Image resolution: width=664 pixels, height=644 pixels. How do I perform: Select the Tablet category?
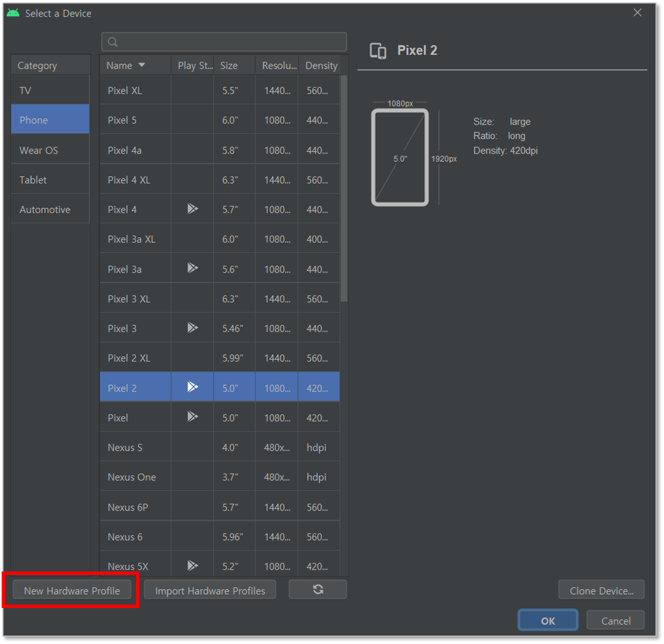click(x=51, y=180)
